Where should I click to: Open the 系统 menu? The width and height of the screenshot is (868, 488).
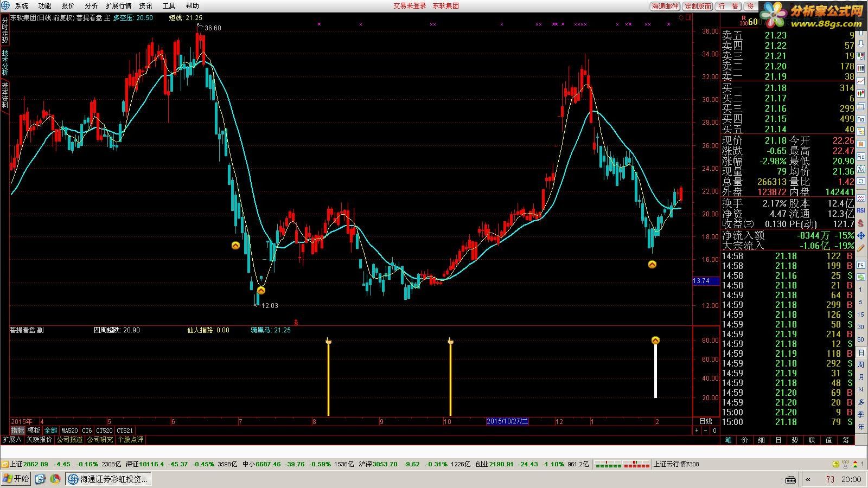[x=22, y=6]
